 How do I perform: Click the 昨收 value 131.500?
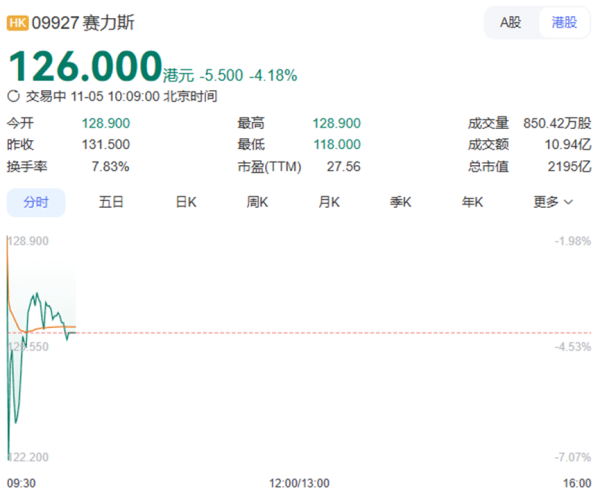[106, 145]
